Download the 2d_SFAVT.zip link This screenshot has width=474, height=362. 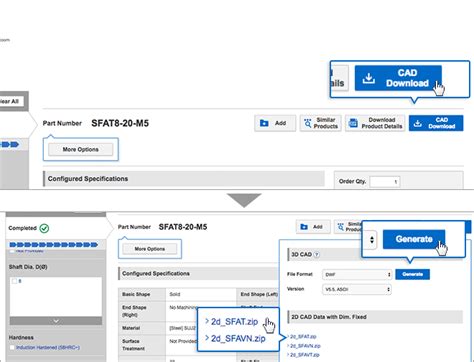point(305,355)
